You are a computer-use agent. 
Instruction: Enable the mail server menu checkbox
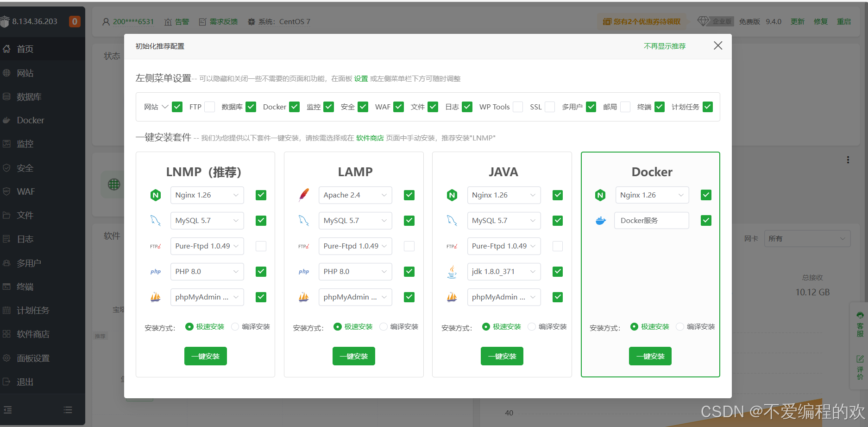625,107
